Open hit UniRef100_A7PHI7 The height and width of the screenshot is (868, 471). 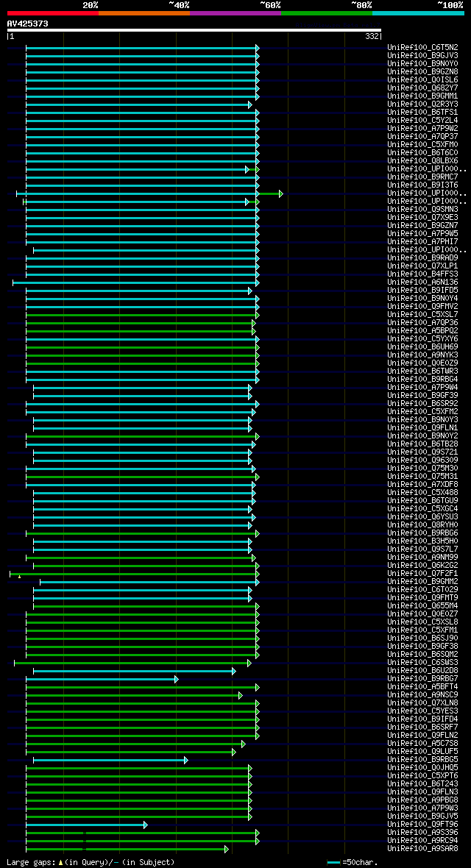tap(422, 242)
